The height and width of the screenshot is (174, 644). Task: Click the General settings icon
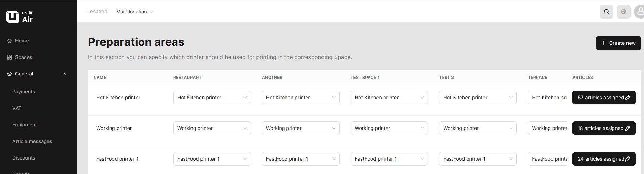(x=9, y=74)
